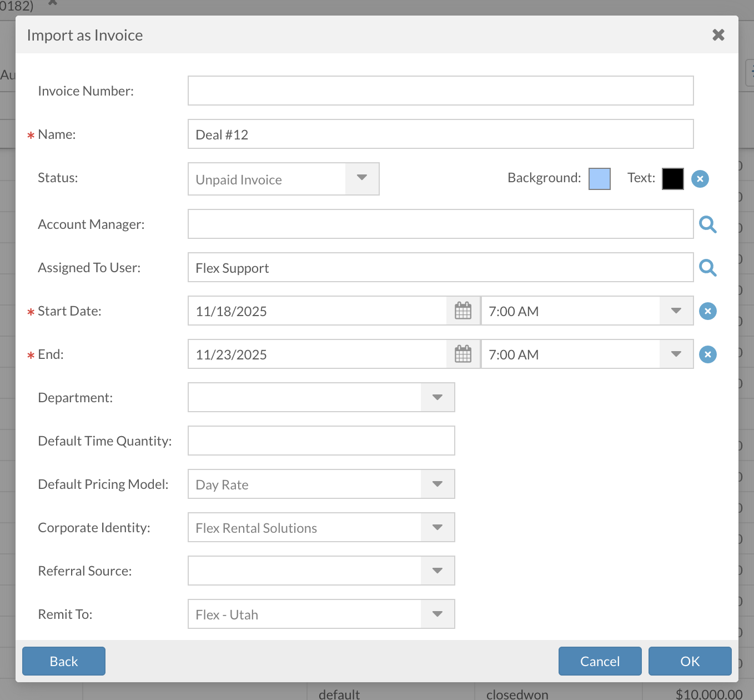Viewport: 754px width, 700px height.
Task: Close the Import as Invoice dialog
Action: click(x=718, y=35)
